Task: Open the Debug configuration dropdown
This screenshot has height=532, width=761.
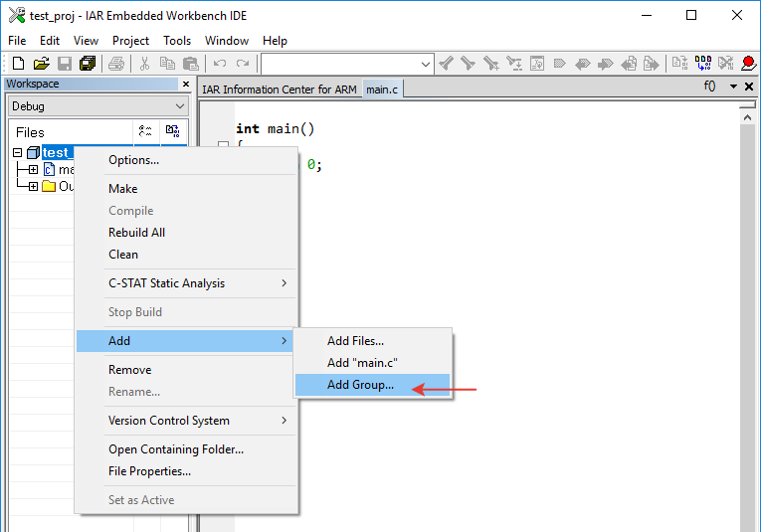Action: pos(179,106)
